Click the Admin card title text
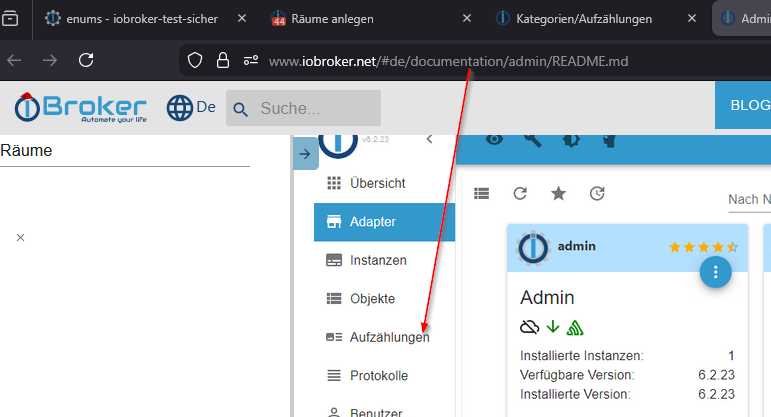771x417 pixels. click(547, 298)
